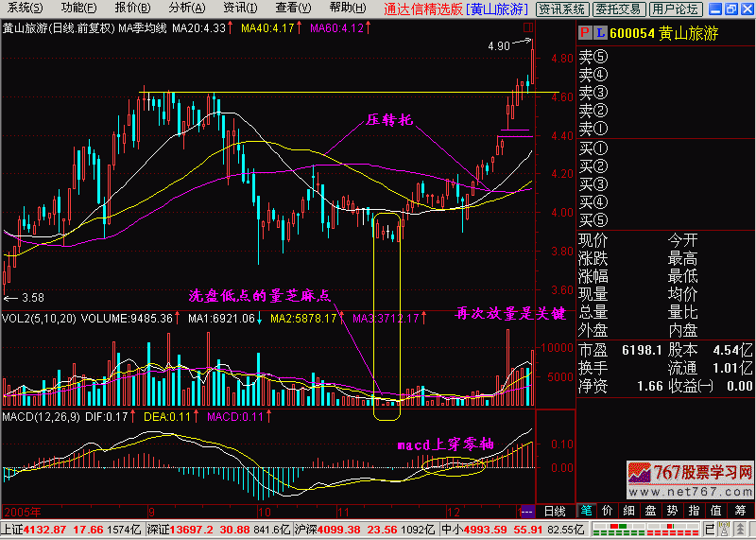Viewport: 756px width, 540px height.
Task: Switch to the 笔 tick detail tab
Action: click(586, 511)
